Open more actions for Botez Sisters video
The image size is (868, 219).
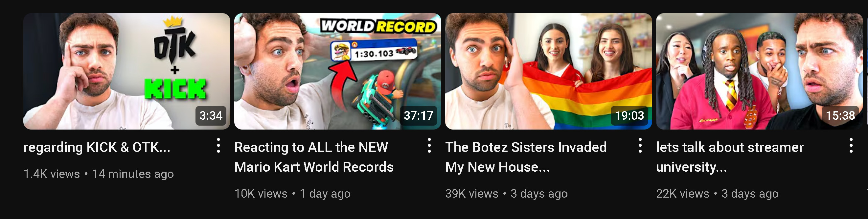(640, 145)
